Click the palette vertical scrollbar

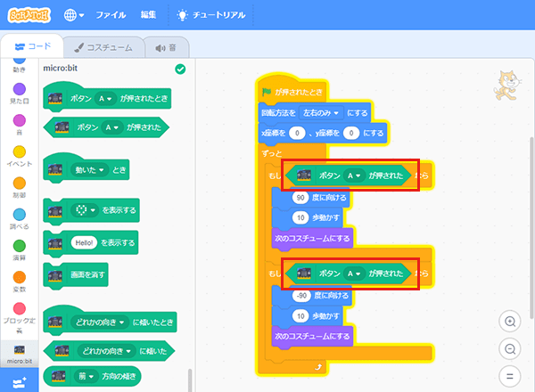190,380
